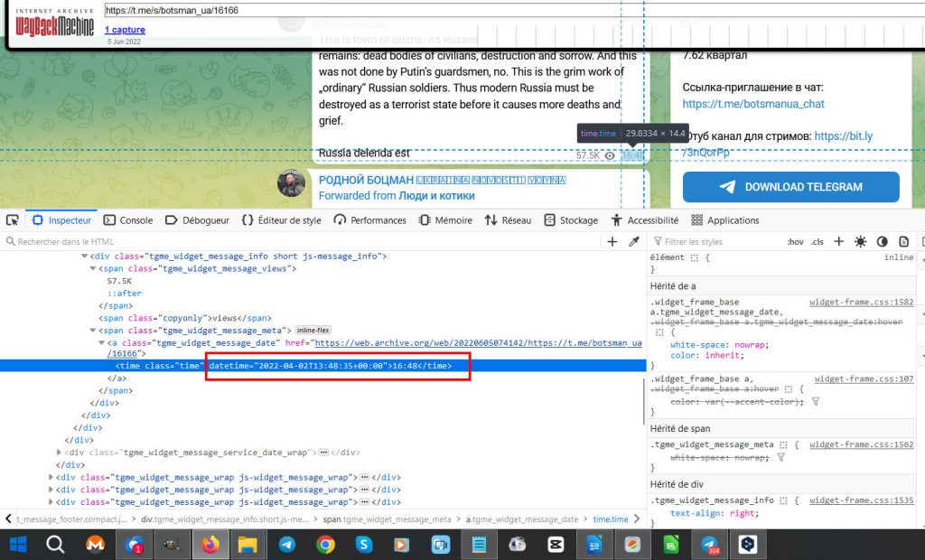Expand the last js-widget_message_wrap div
The width and height of the screenshot is (925, 560).
[x=51, y=502]
